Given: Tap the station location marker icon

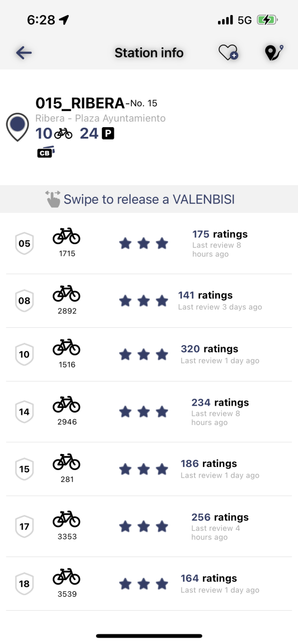Looking at the screenshot, I should (x=17, y=127).
